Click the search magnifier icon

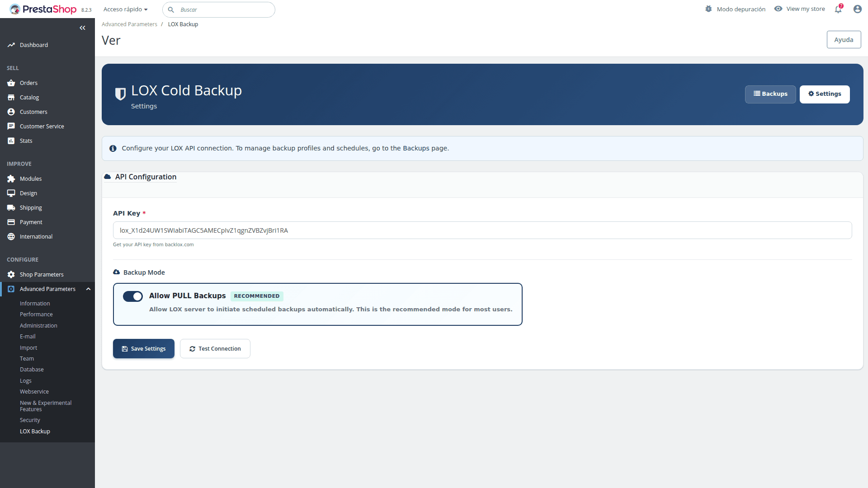point(172,9)
